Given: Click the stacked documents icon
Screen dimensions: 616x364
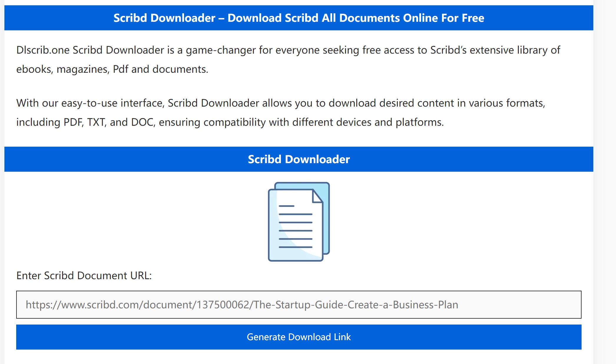Looking at the screenshot, I should coord(299,221).
